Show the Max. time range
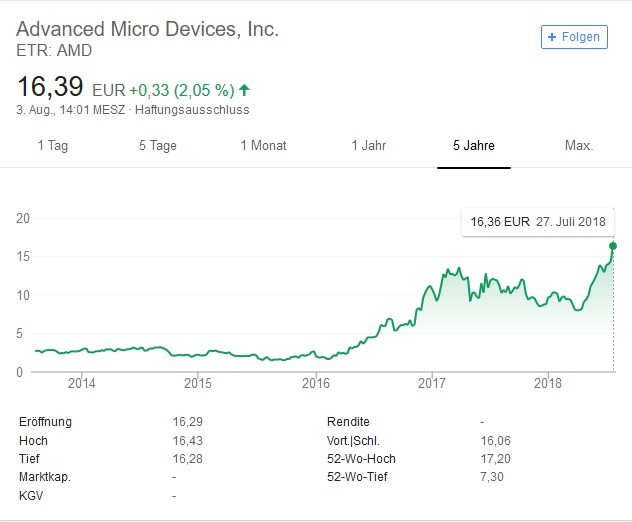632x522 pixels. (579, 146)
